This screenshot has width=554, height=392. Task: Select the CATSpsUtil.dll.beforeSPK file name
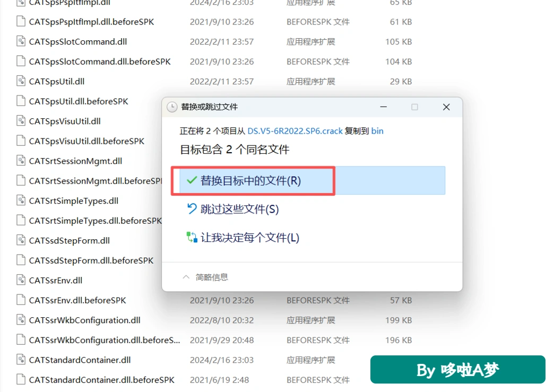[x=79, y=101]
